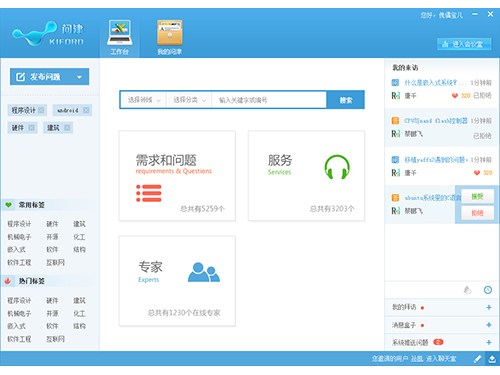
Task: Open visitor question about 移植yaffs2
Action: (436, 160)
